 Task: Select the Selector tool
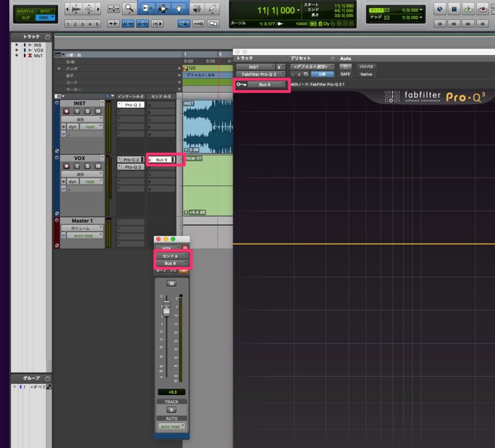(163, 9)
